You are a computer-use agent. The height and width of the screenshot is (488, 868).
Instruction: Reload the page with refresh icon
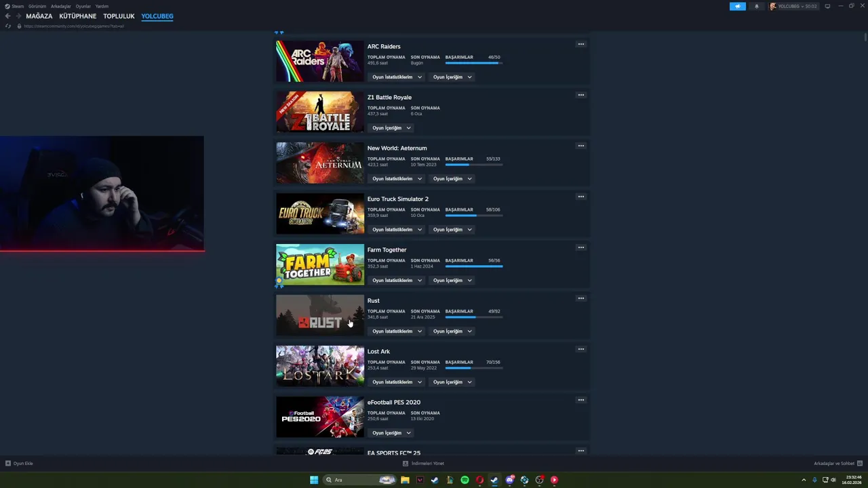(8, 26)
